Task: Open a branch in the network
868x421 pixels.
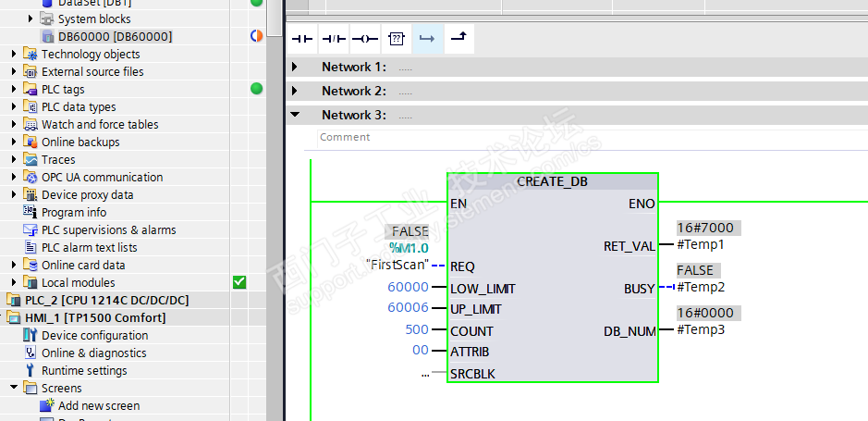Action: [427, 39]
